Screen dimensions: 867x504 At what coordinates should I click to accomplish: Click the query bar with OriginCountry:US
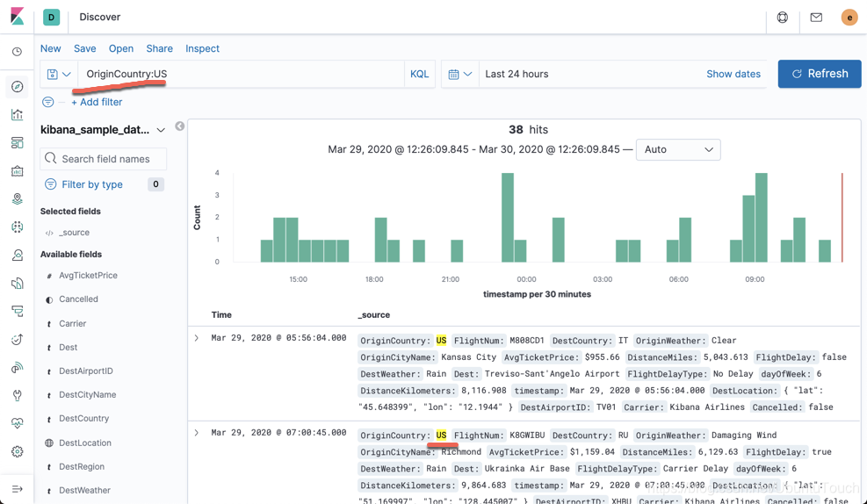tap(241, 74)
